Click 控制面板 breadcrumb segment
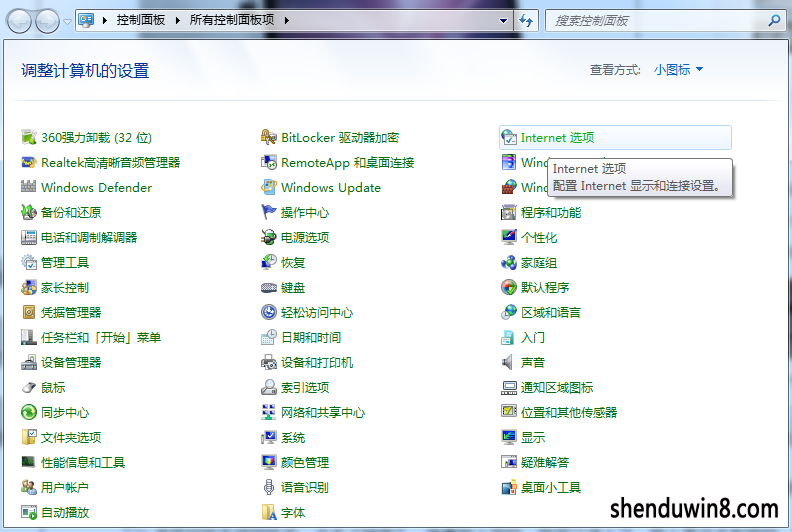Image resolution: width=792 pixels, height=532 pixels. [141, 20]
